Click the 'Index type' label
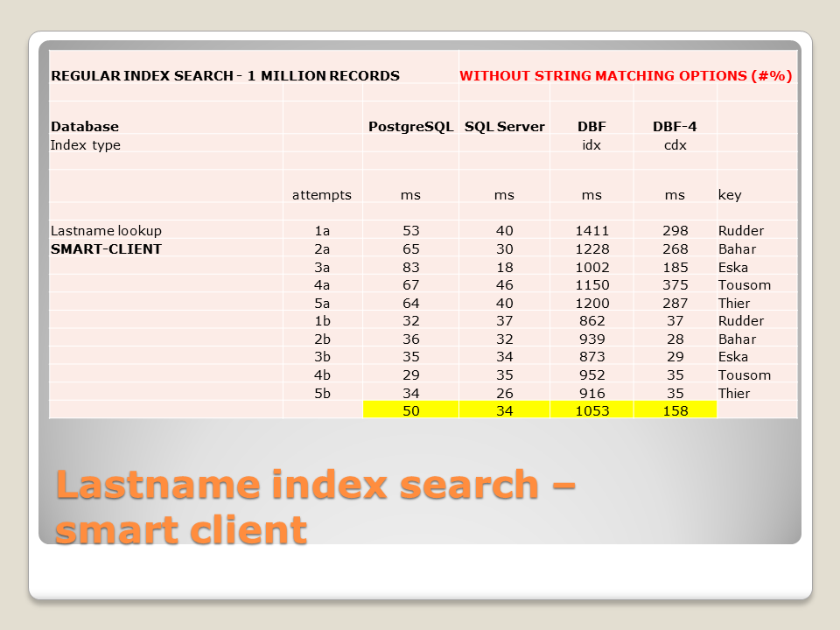The image size is (840, 630). 85,145
